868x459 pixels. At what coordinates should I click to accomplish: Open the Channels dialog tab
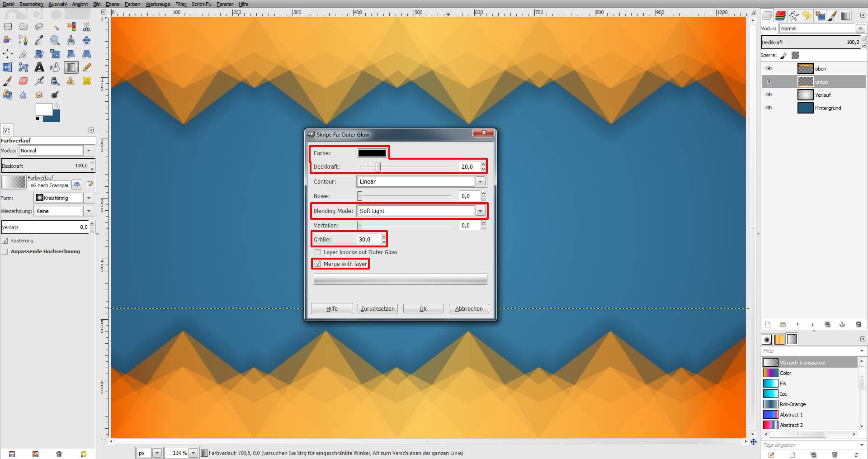(x=780, y=15)
